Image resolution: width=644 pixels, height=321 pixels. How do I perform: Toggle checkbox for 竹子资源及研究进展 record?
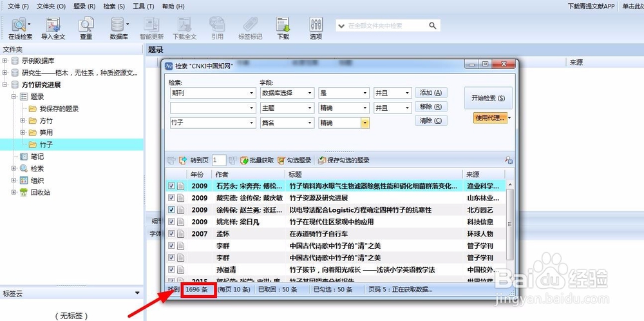(x=171, y=198)
